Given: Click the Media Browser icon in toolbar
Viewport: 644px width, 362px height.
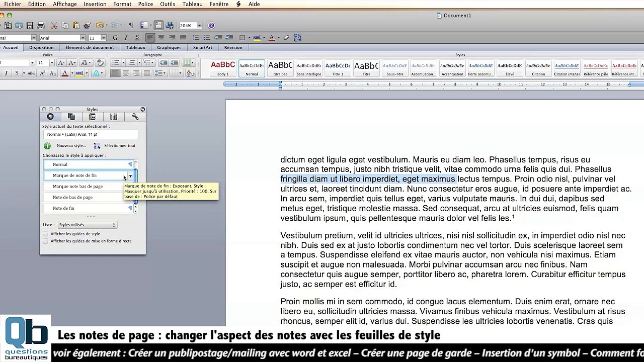Looking at the screenshot, I should (x=170, y=26).
